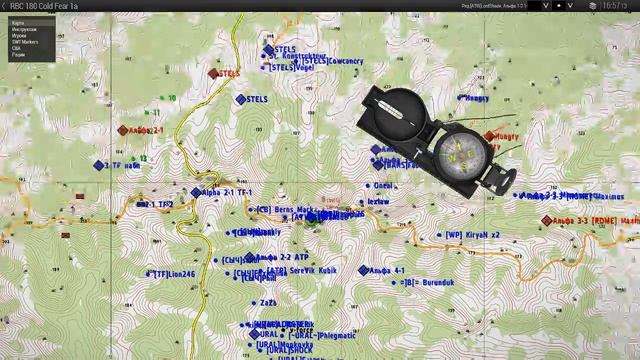The width and height of the screenshot is (640, 360).
Task: Select the [BARS] blue diamond marker
Action: tap(378, 165)
